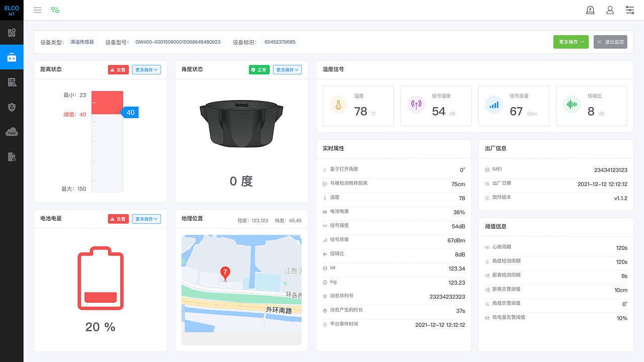Image resolution: width=644 pixels, height=362 pixels.
Task: Open the user profile icon top right
Action: point(610,10)
